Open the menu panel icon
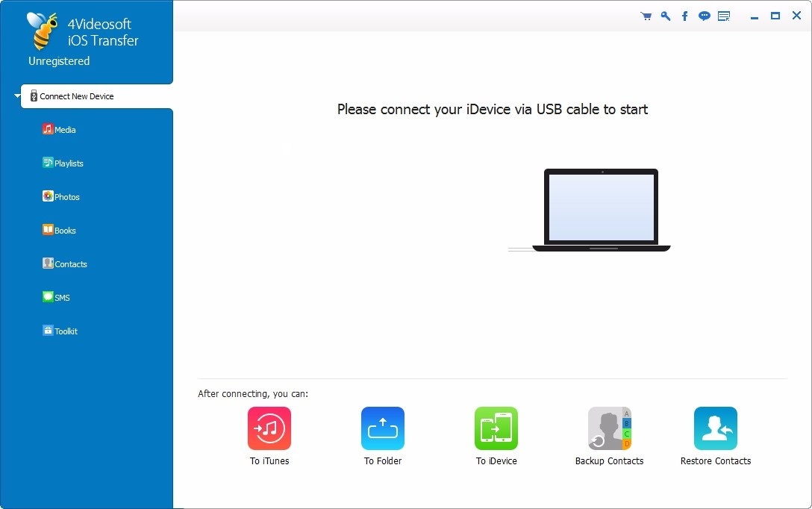The image size is (812, 509). click(723, 15)
